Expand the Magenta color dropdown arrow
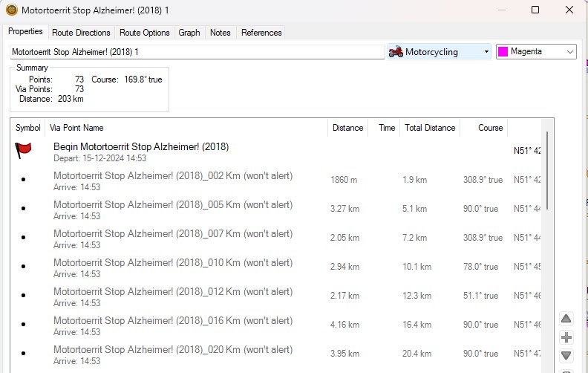588x373 pixels. tap(569, 52)
